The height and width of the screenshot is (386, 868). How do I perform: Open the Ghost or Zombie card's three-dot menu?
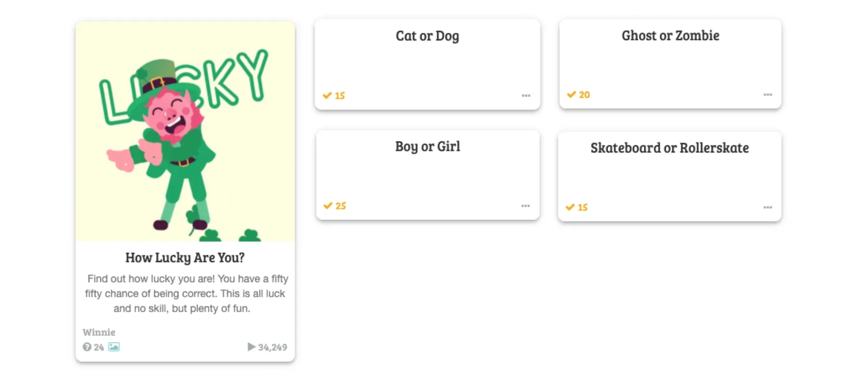(x=768, y=95)
